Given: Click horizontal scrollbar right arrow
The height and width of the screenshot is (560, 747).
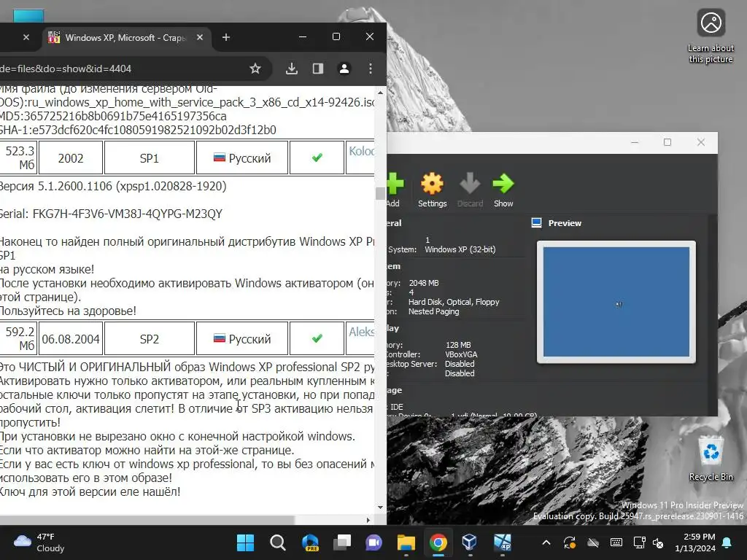Looking at the screenshot, I should pos(368,520).
